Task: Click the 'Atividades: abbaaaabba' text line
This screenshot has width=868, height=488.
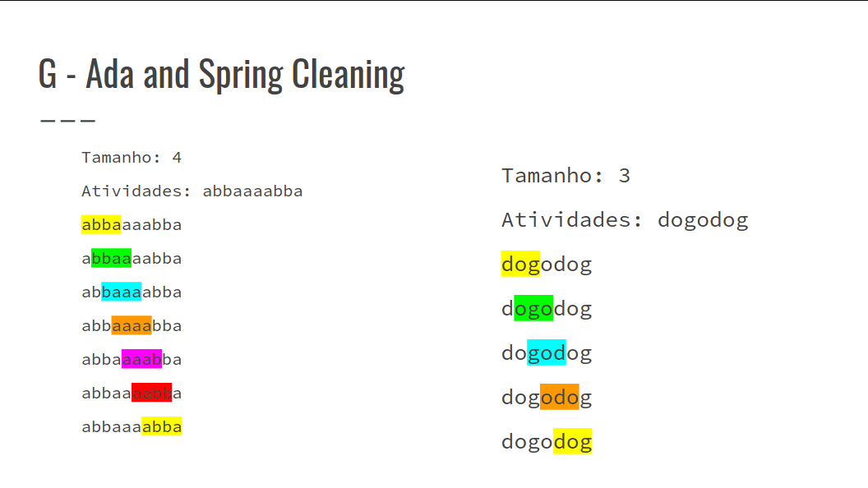Action: click(192, 191)
